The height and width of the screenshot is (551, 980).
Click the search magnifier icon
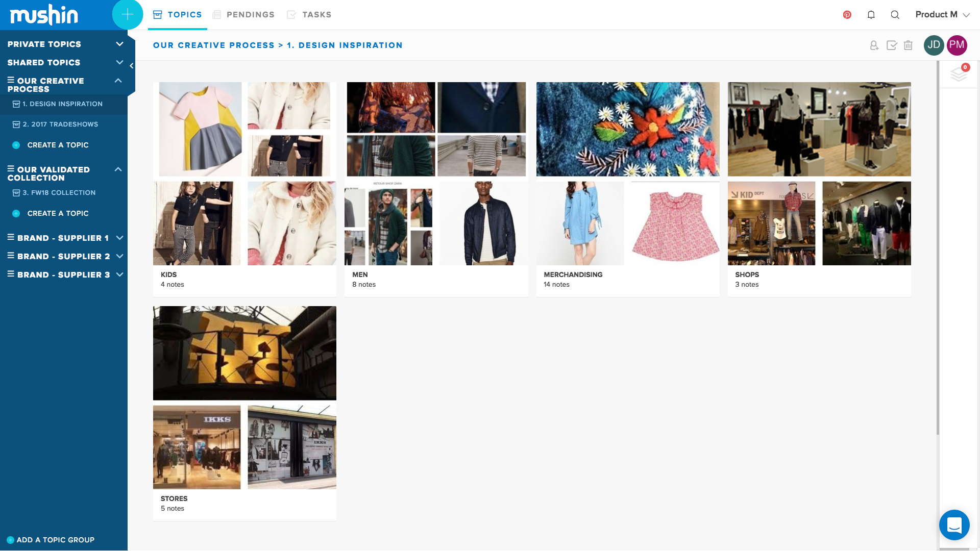pos(895,15)
